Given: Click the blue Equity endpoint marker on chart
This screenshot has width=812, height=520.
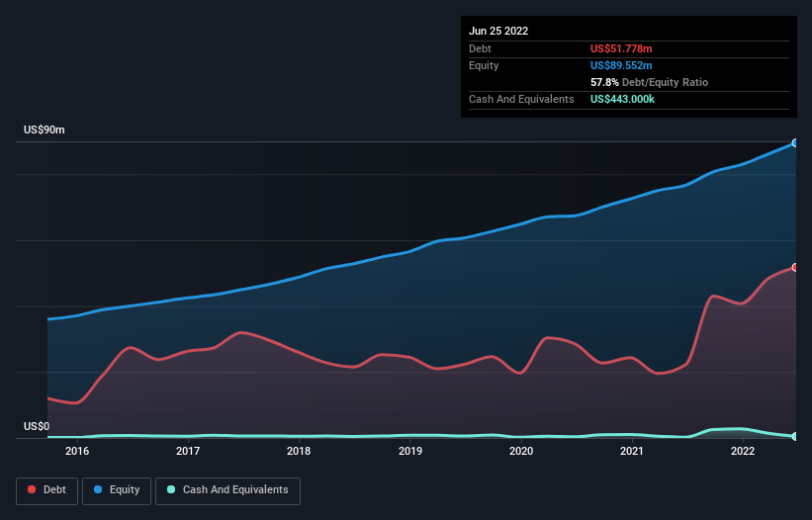Looking at the screenshot, I should 794,143.
